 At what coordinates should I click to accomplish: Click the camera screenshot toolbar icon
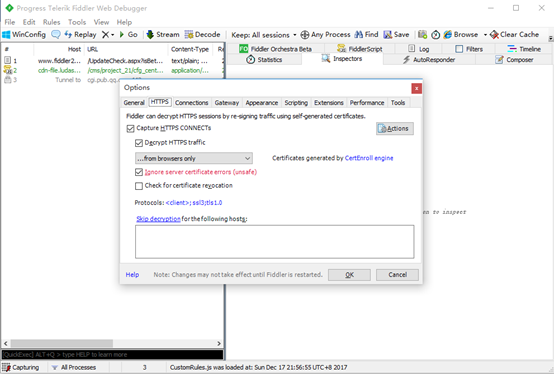422,35
